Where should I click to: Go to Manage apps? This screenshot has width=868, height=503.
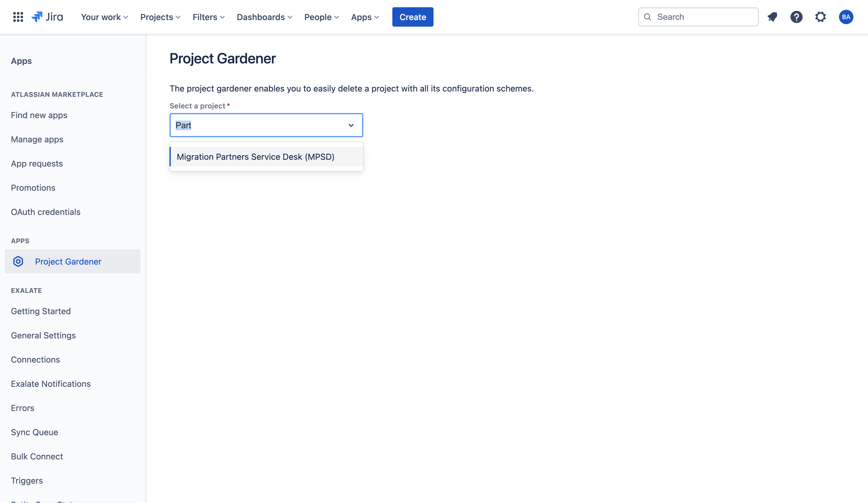tap(37, 139)
